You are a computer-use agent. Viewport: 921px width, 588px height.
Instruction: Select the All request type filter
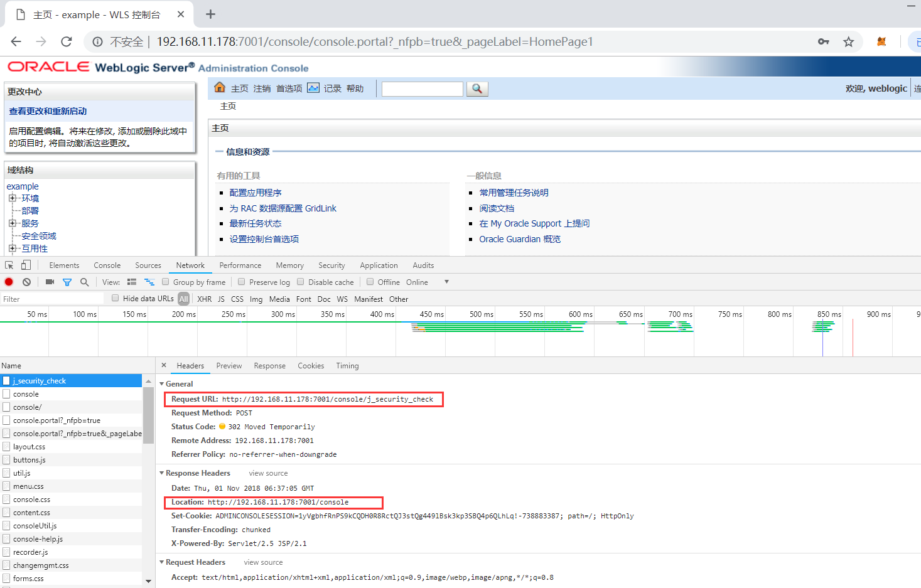(183, 299)
